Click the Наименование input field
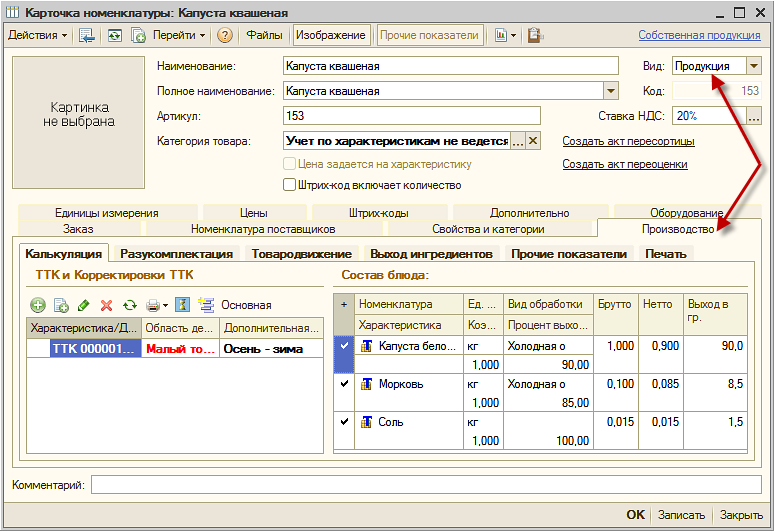774x531 pixels. (451, 66)
